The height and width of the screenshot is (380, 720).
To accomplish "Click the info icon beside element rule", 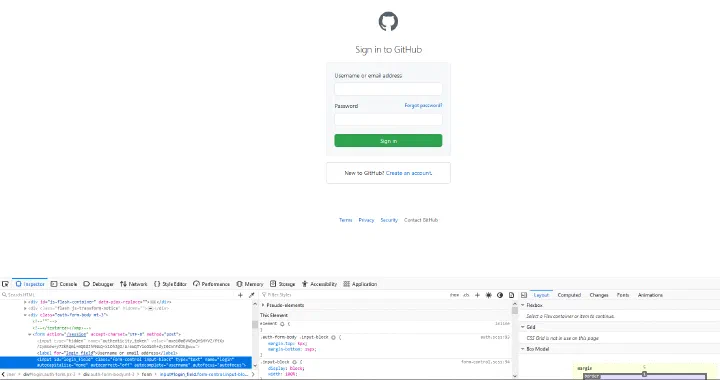I will pos(282,324).
